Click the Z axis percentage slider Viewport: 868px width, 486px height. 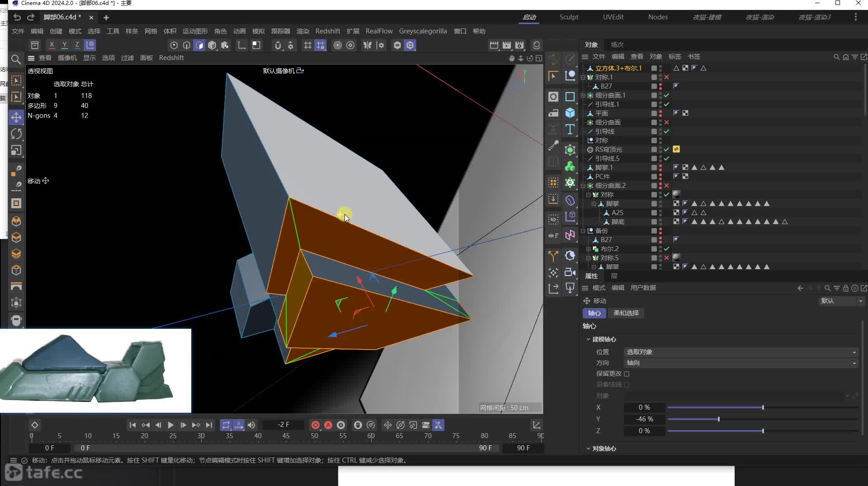[x=763, y=431]
